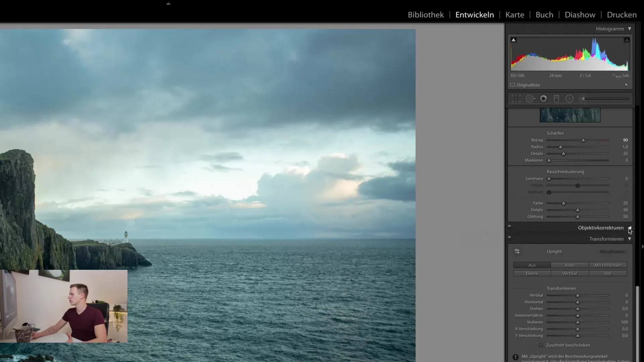Switch to the Bibliothek module
The width and height of the screenshot is (644, 362).
425,15
